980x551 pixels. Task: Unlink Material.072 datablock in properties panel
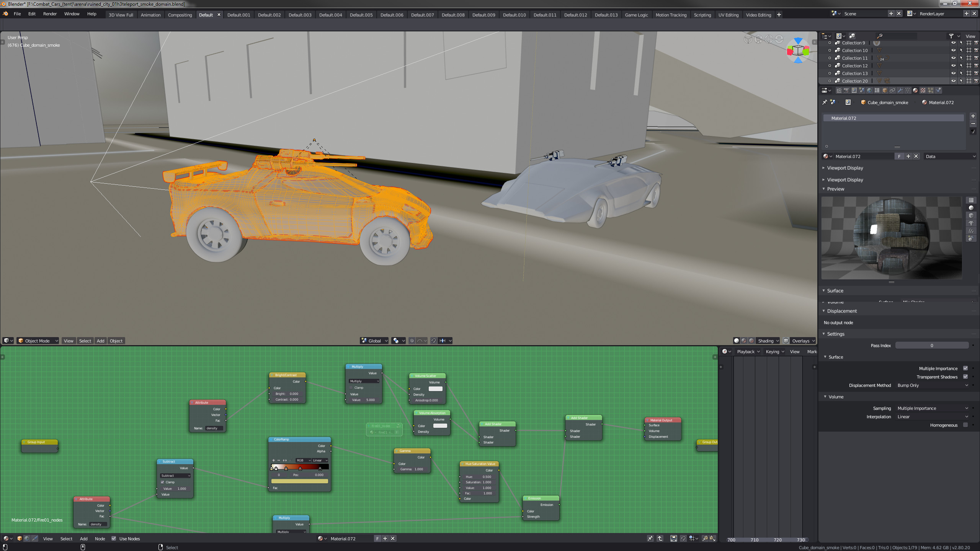point(916,156)
